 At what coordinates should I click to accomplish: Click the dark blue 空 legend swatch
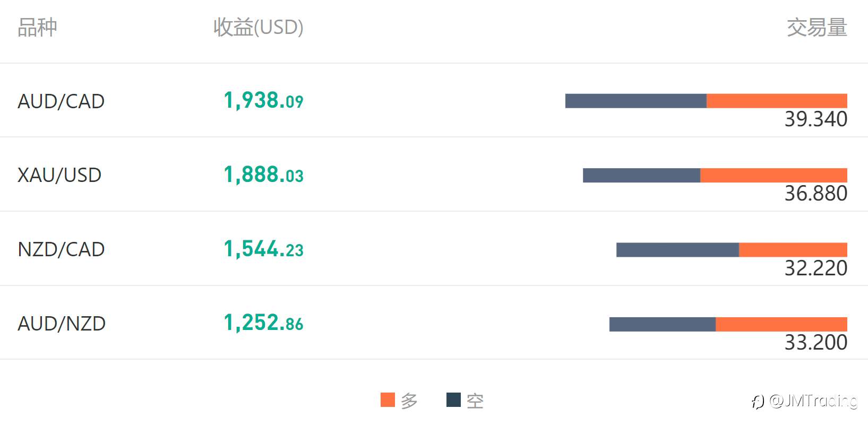tap(453, 400)
